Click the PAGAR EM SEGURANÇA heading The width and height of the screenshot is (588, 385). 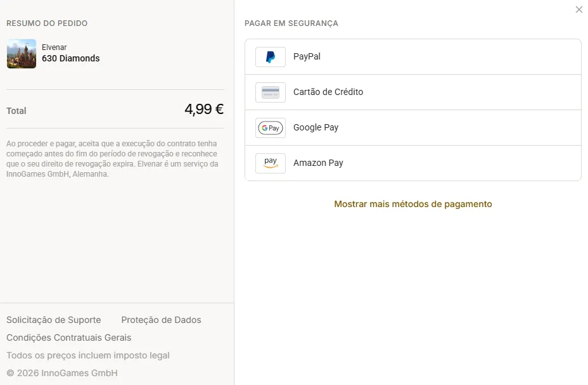[291, 23]
